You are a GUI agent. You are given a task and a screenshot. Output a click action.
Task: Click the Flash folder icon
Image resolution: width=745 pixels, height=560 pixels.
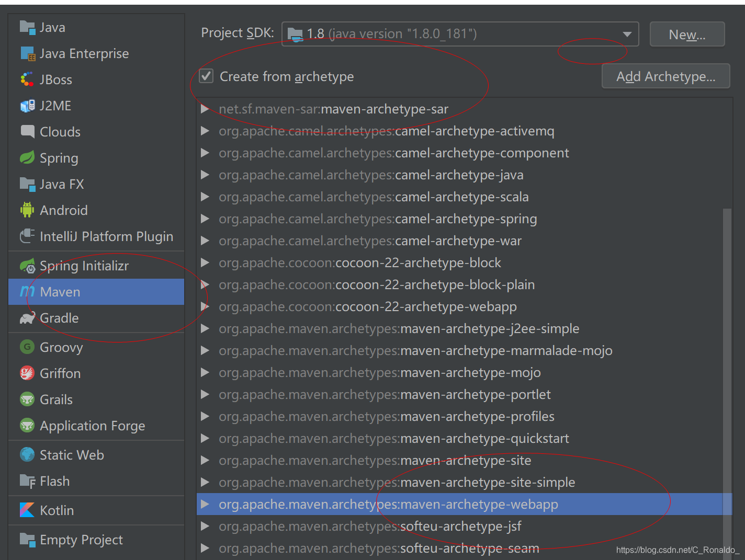click(27, 481)
